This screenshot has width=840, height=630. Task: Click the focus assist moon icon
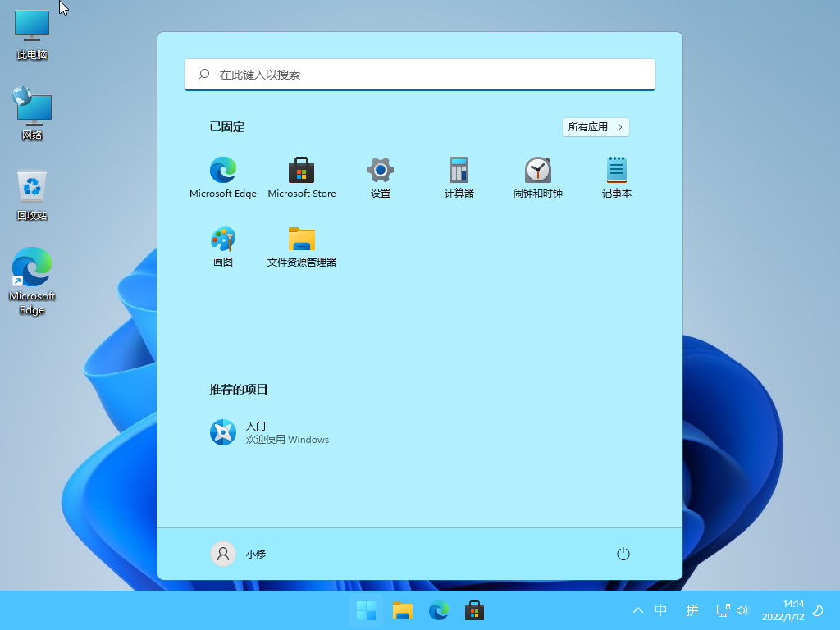pyautogui.click(x=818, y=610)
